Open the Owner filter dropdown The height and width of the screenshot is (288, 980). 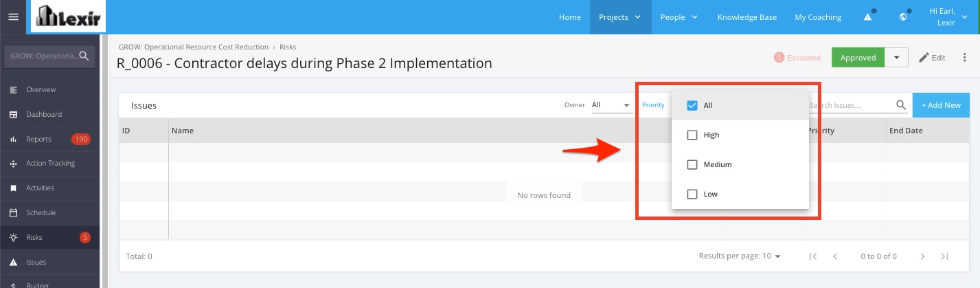[x=611, y=105]
